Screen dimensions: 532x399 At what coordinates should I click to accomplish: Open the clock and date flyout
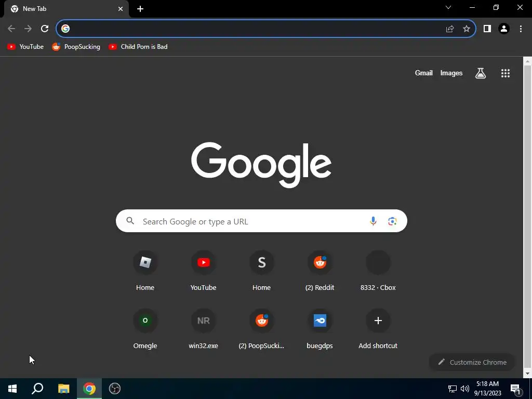point(487,389)
